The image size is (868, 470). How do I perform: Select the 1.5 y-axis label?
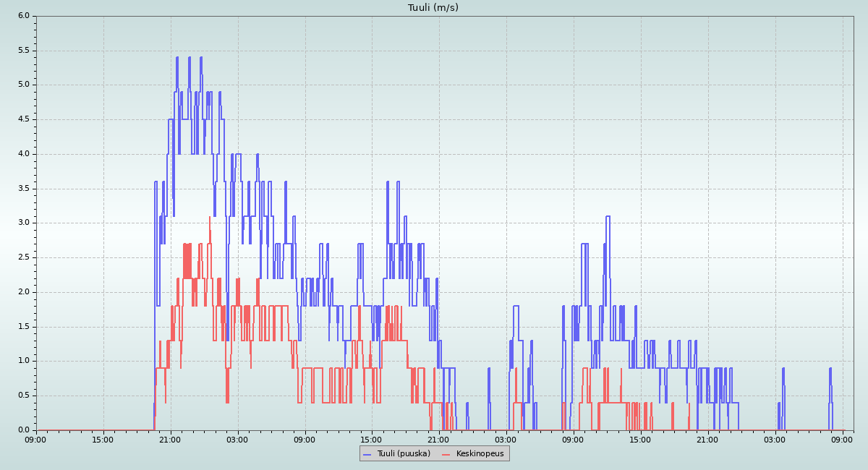click(23, 327)
